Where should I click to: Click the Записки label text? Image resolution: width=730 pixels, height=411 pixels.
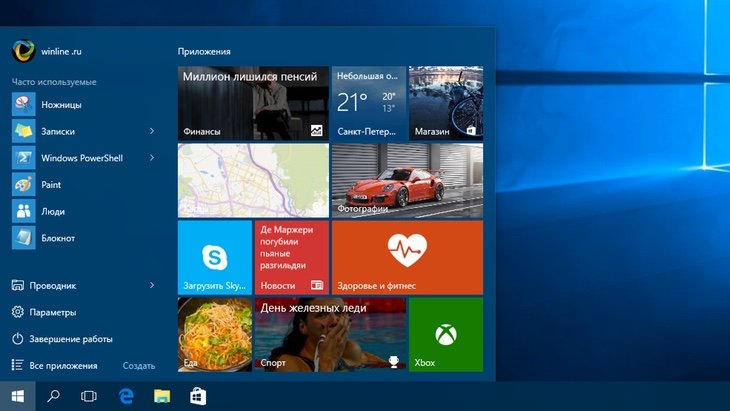[58, 131]
